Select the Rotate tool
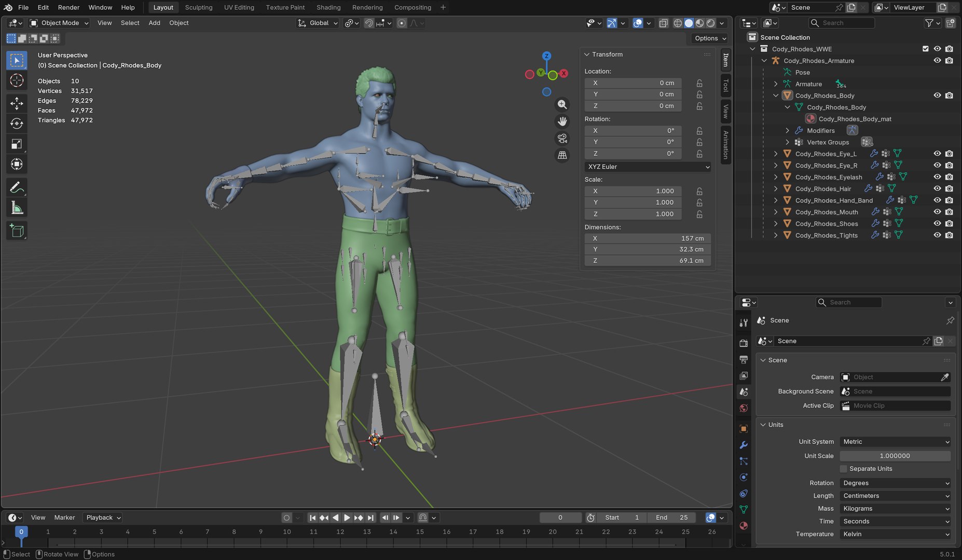The image size is (962, 560). [x=17, y=123]
